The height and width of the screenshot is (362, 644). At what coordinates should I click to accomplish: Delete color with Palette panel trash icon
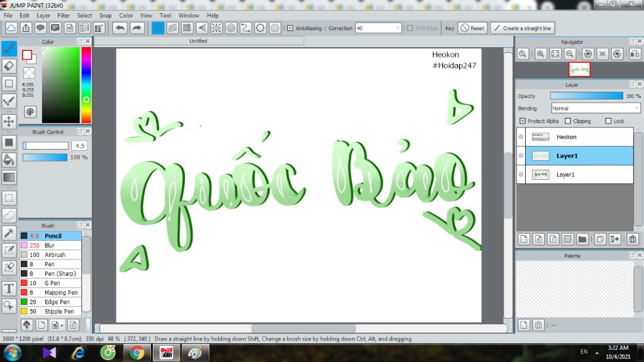[538, 325]
